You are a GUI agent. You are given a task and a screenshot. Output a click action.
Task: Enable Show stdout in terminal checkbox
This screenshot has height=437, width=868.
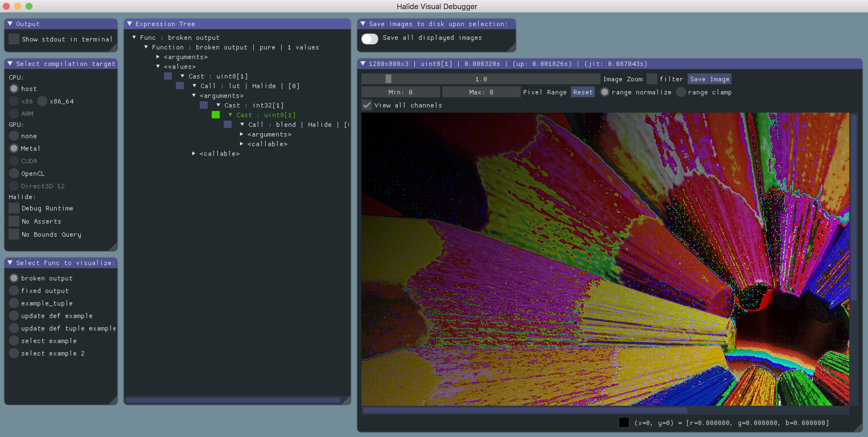click(14, 39)
